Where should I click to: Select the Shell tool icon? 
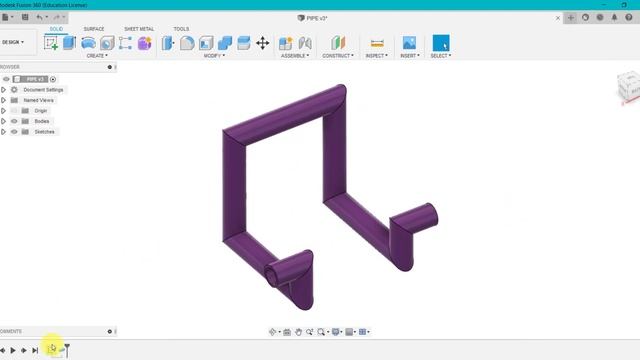(206, 43)
